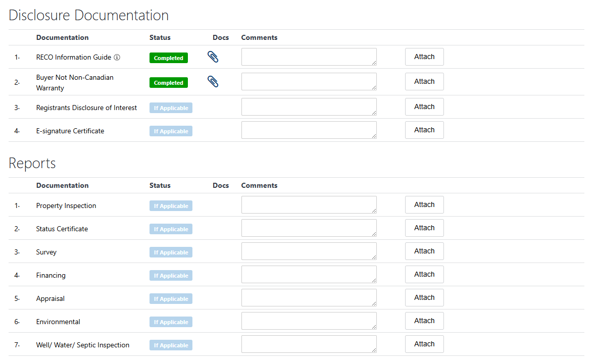Open the info tooltip beside RECO Information Guide
The width and height of the screenshot is (597, 364).
(x=117, y=57)
